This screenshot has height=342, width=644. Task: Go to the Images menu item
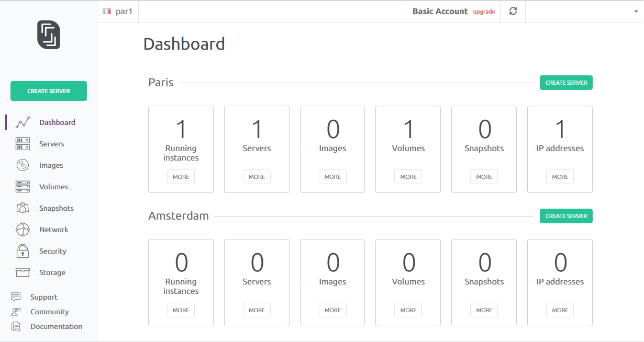[x=51, y=165]
